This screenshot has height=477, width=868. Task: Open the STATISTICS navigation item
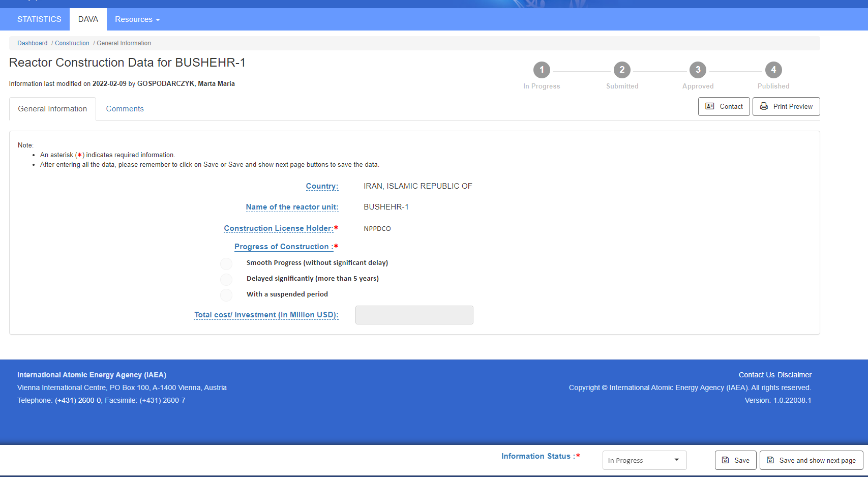(39, 19)
